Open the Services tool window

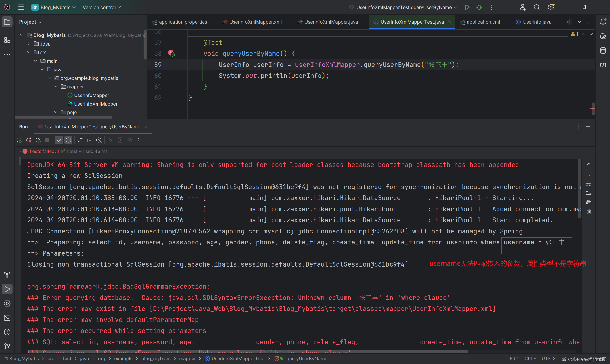pos(7,303)
